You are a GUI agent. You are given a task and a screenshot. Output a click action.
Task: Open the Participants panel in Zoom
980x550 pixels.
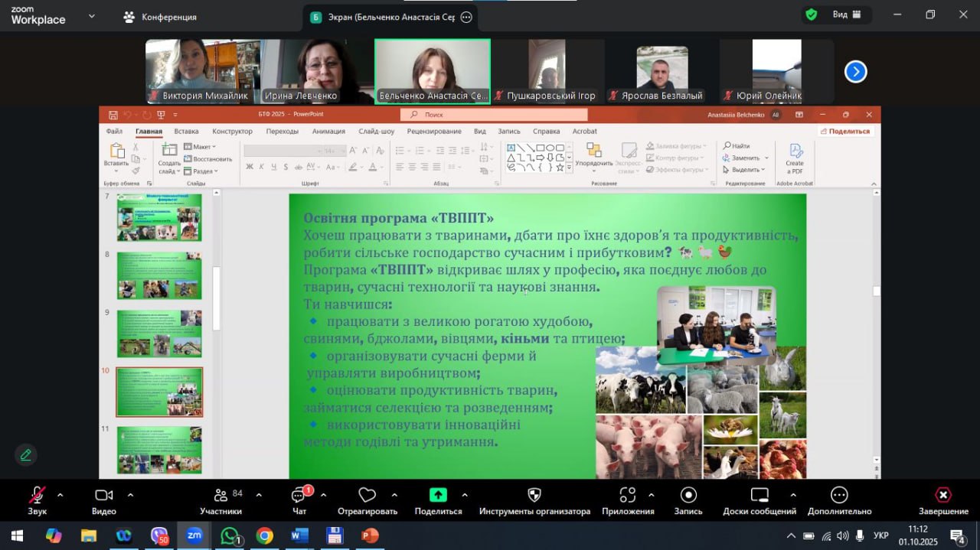click(221, 495)
